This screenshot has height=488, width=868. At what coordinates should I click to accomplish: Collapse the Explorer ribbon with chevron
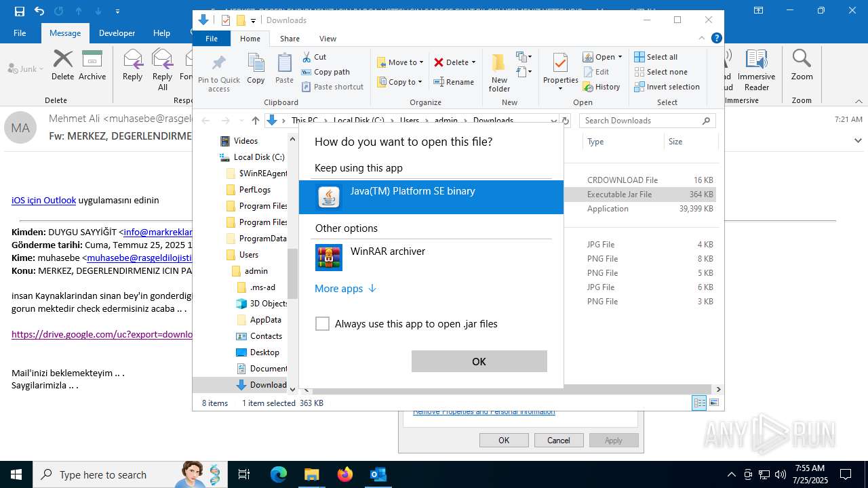[x=702, y=39]
